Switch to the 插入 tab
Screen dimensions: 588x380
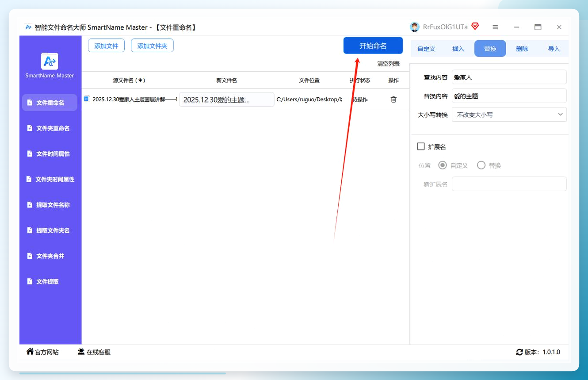pyautogui.click(x=458, y=49)
